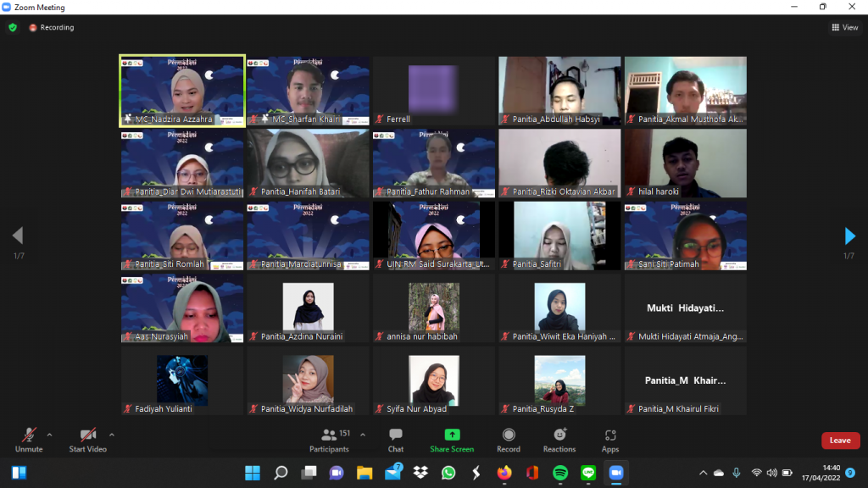Select MC_Nadzira Azzahra's video tile

click(x=182, y=91)
